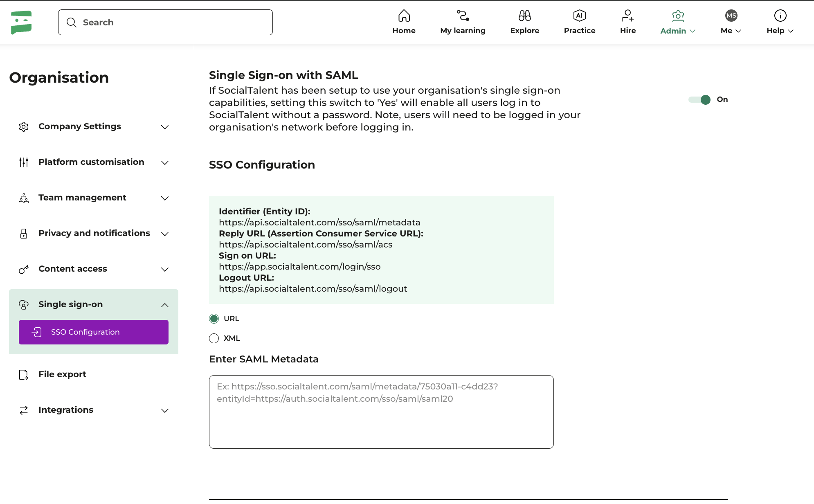
Task: Click the Company Settings gear icon
Action: coord(24,127)
